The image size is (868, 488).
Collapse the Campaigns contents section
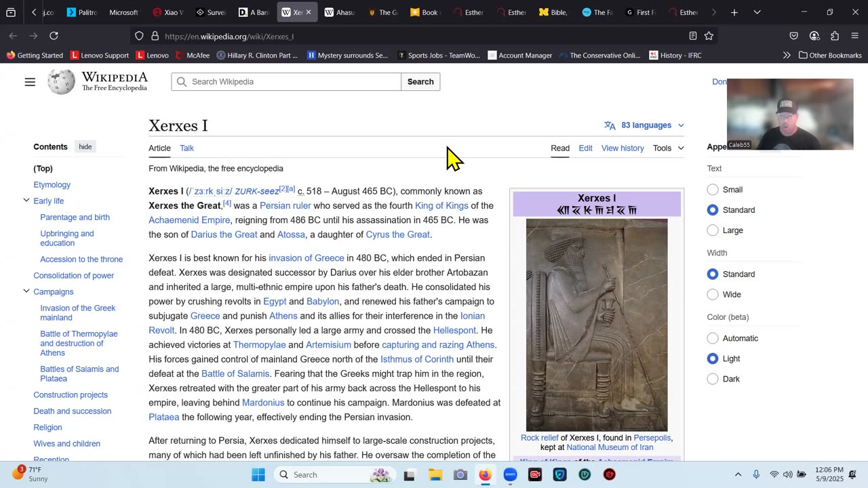[x=26, y=291]
